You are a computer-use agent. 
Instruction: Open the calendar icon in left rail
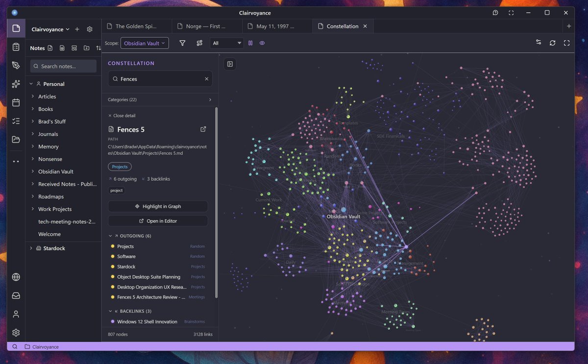[x=16, y=102]
